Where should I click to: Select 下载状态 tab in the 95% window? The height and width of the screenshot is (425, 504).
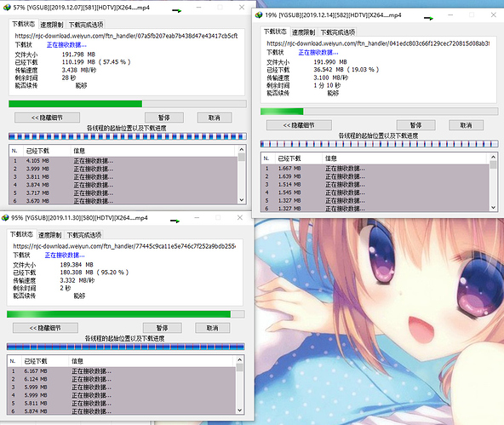[21, 234]
